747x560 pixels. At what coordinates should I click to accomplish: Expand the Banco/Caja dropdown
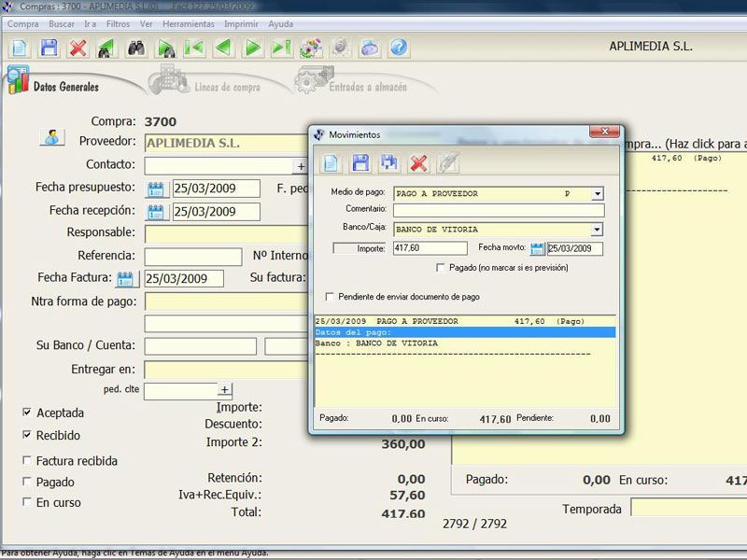(x=598, y=230)
